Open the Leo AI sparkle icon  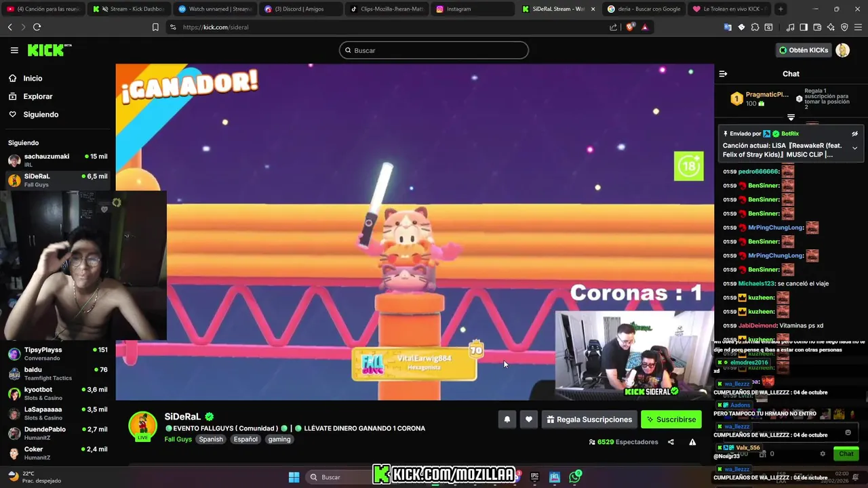point(831,27)
